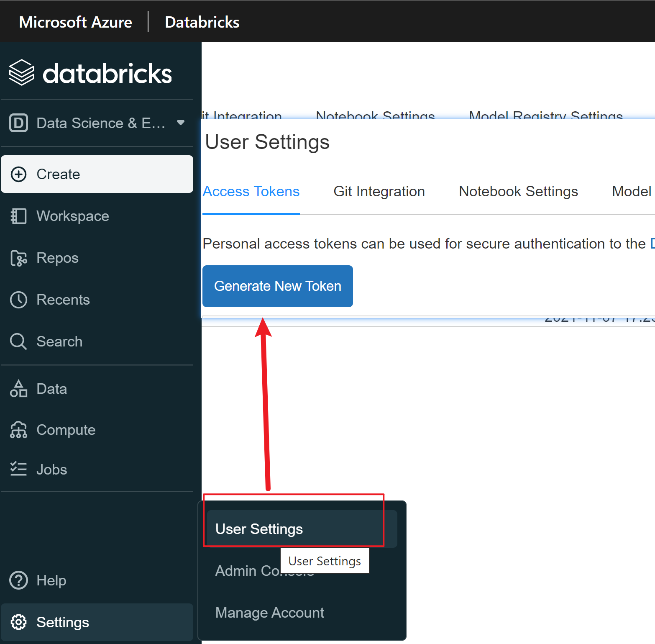Click the Compute cluster icon

tap(18, 430)
